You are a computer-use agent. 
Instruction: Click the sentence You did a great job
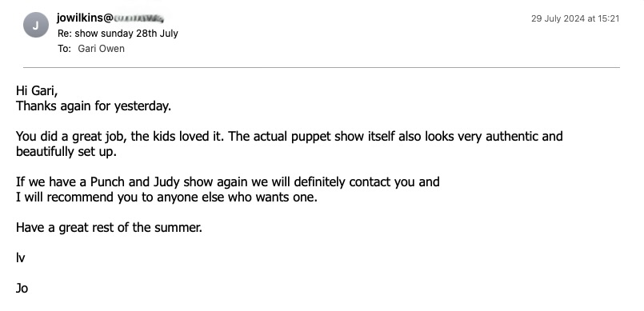pos(71,136)
